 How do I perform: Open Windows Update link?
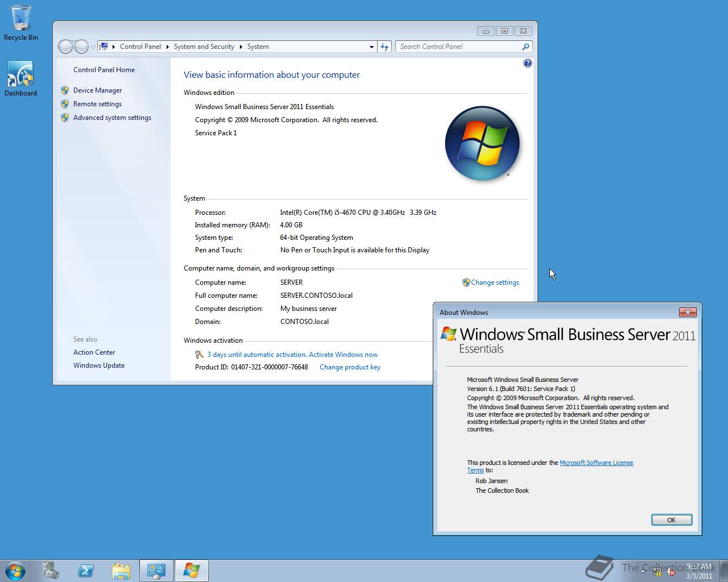(99, 365)
